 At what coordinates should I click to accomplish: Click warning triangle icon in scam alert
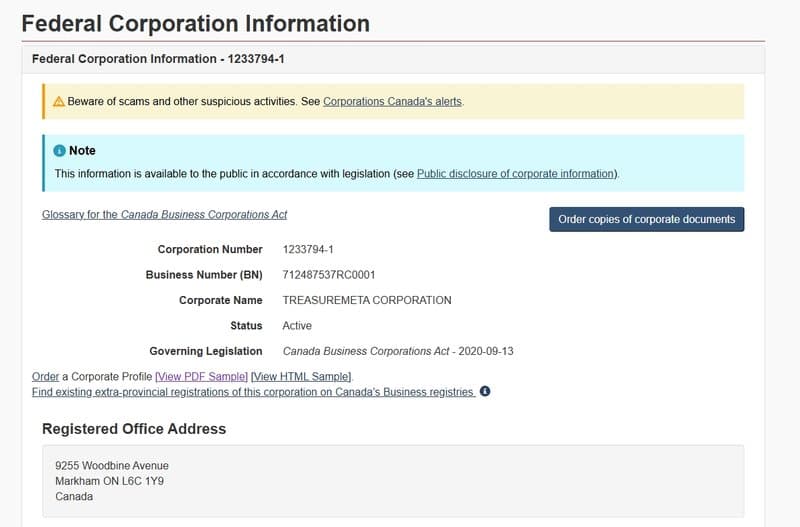59,102
